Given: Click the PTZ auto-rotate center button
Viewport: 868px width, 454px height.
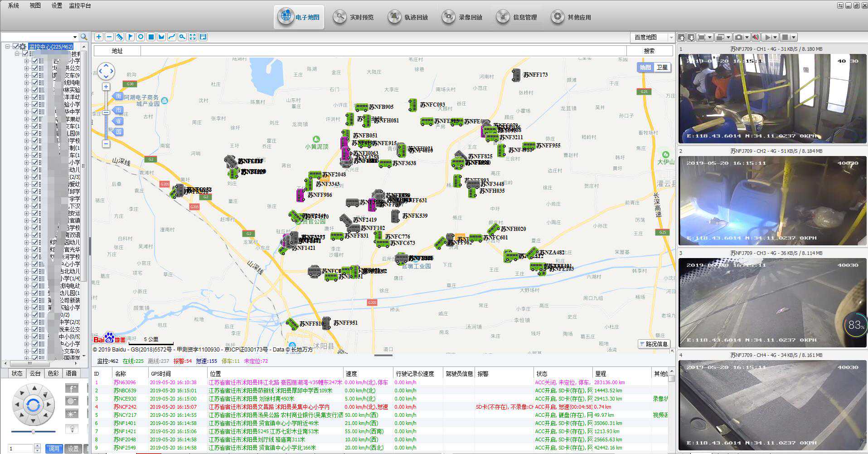Looking at the screenshot, I should 33,405.
